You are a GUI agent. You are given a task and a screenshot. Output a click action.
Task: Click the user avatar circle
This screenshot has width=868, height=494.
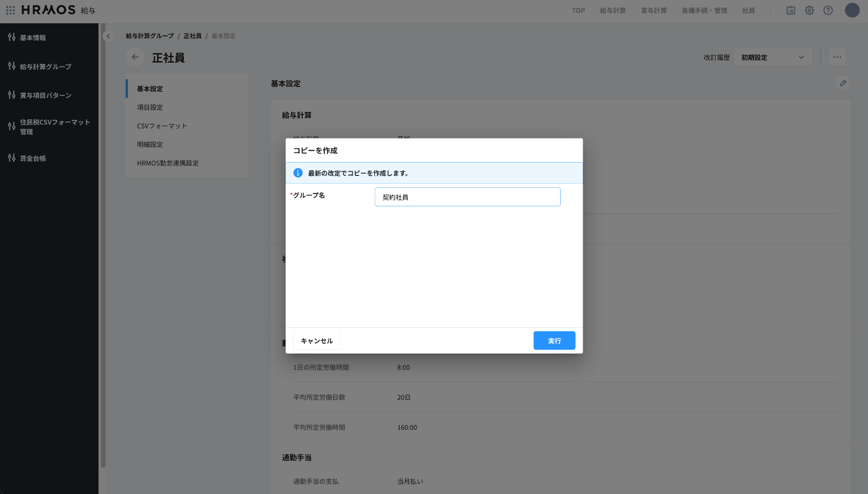852,10
